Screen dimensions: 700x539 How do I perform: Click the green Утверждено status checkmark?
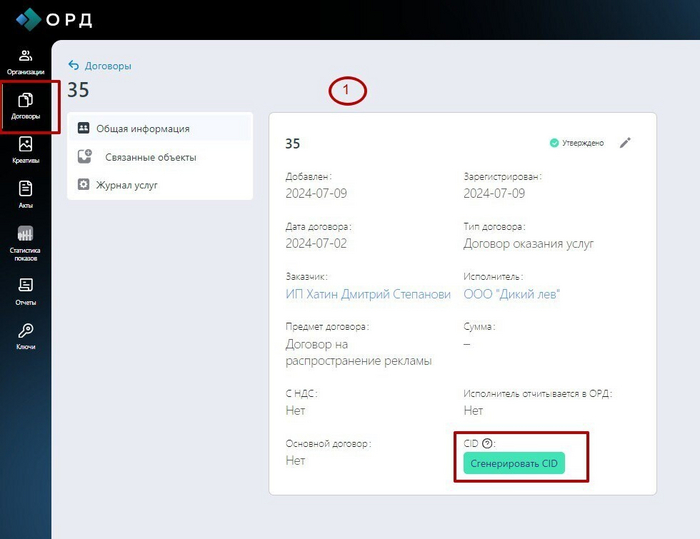click(x=554, y=143)
